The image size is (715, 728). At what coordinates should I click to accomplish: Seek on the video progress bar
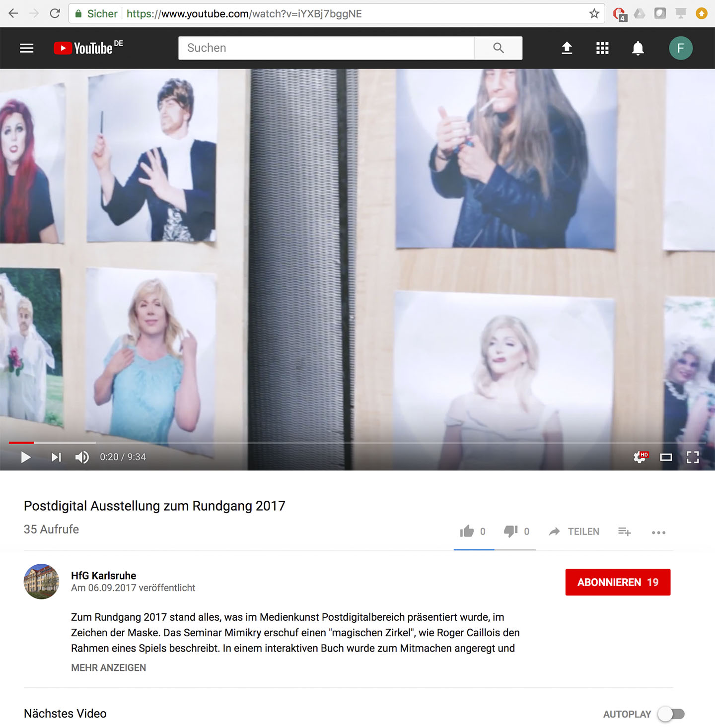coord(357,442)
